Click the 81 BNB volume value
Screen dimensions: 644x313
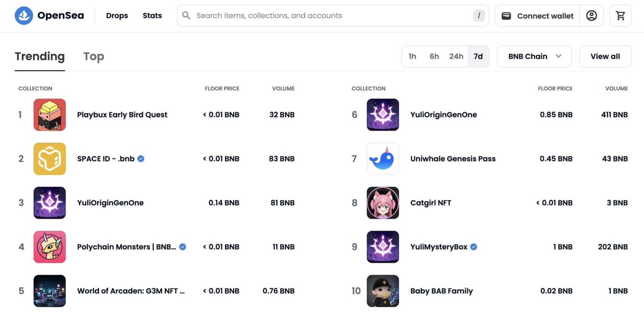coord(282,203)
